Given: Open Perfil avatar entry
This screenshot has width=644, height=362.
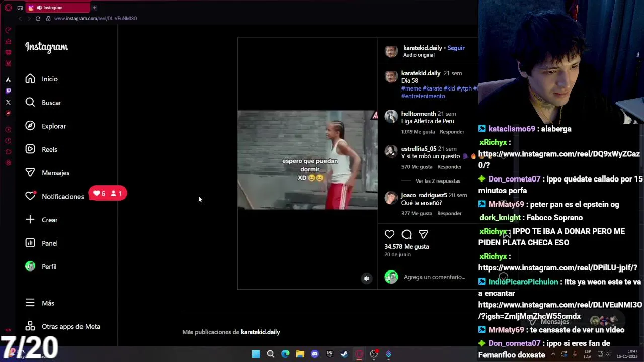Looking at the screenshot, I should point(41,266).
